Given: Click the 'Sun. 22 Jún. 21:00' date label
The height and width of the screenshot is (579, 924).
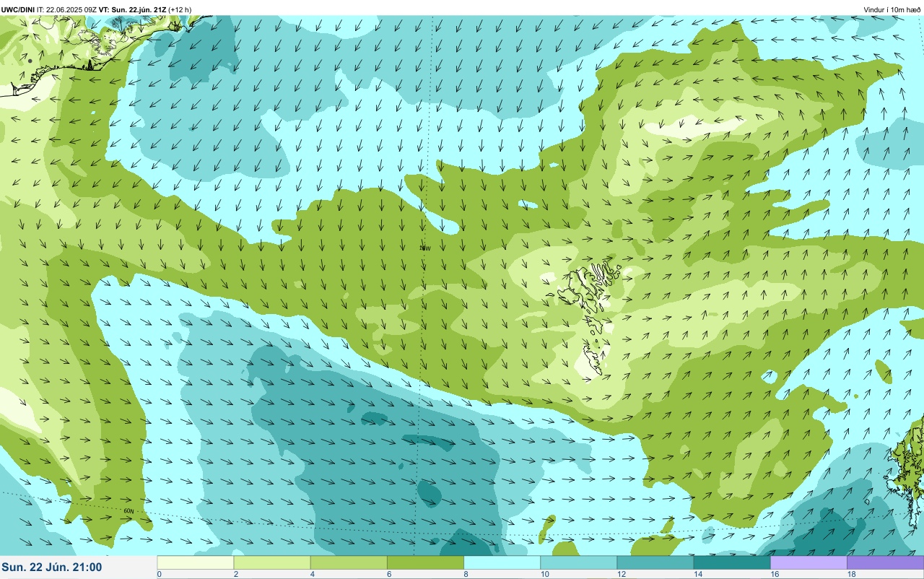Looking at the screenshot, I should pyautogui.click(x=52, y=567).
